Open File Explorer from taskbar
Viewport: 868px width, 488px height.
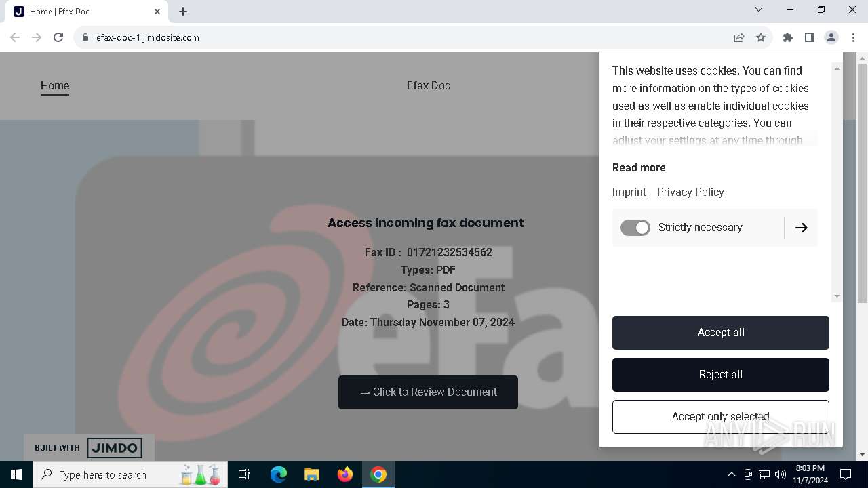(311, 474)
